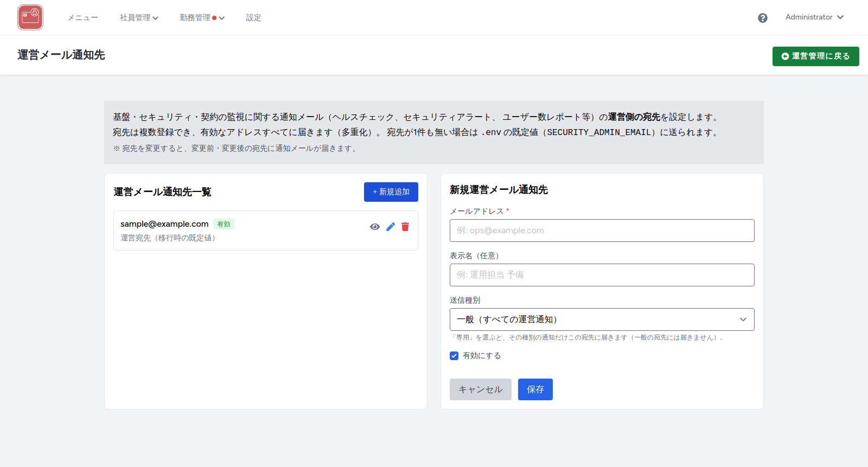The image size is (868, 467).
Task: View details via eye icon for sample@example.com
Action: click(x=375, y=227)
